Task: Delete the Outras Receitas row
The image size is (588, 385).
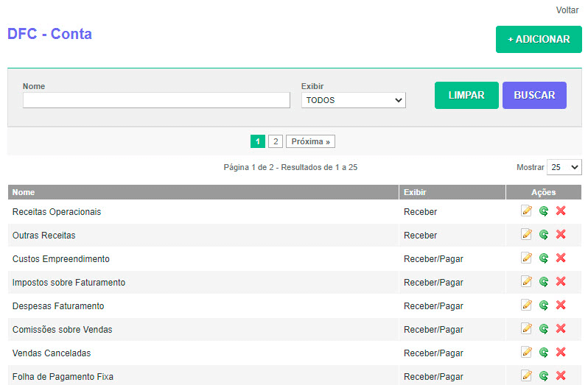Action: [x=561, y=235]
